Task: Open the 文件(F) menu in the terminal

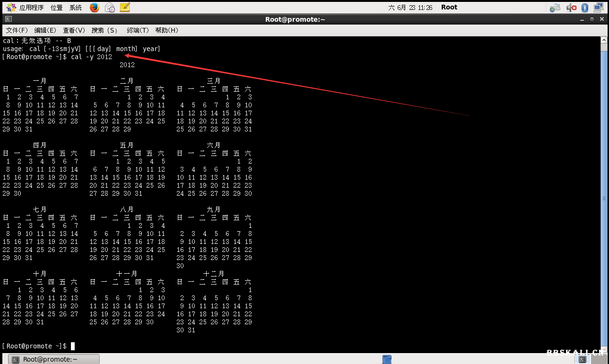Action: coord(17,30)
